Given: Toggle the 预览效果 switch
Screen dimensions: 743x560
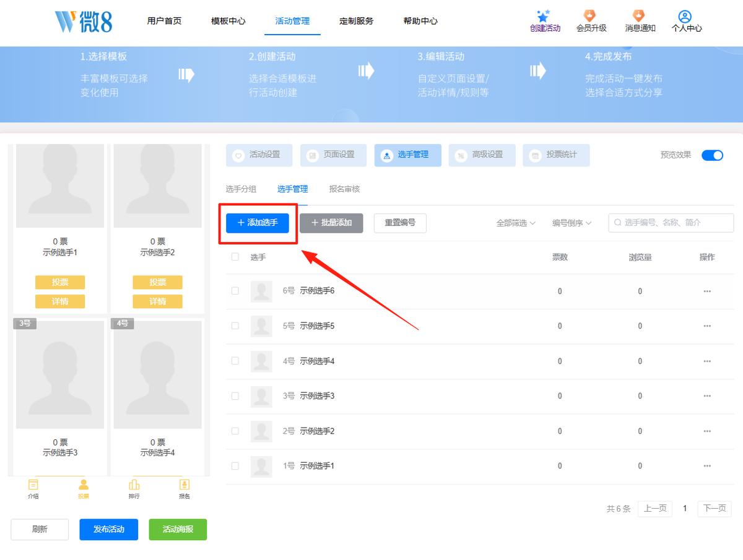Looking at the screenshot, I should 712,155.
